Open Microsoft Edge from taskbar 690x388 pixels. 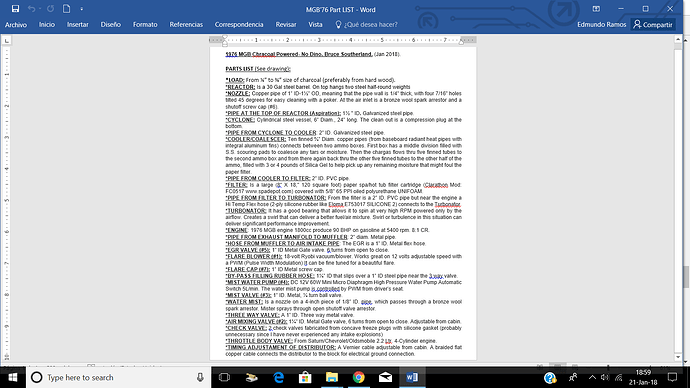(279, 377)
